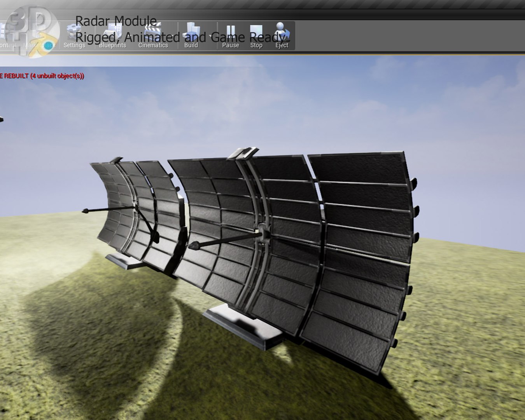Screen dimensions: 525x420
Task: Open the Marketplace toolbar button
Action: 39,36
